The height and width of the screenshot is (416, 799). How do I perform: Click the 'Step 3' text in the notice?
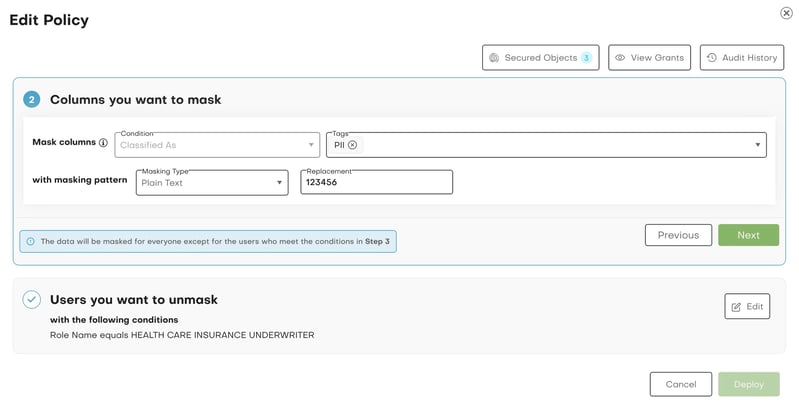pos(377,241)
